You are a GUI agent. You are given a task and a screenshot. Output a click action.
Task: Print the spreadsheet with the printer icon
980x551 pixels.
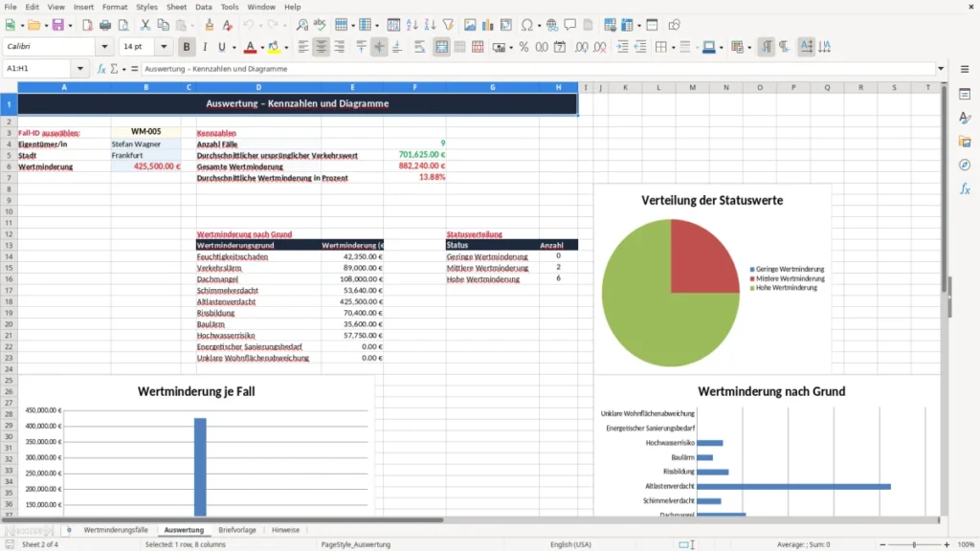[105, 25]
